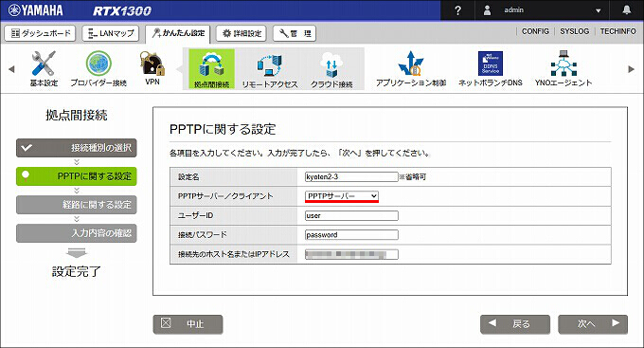Focus the 接続先のホスト名 input field

(351, 254)
